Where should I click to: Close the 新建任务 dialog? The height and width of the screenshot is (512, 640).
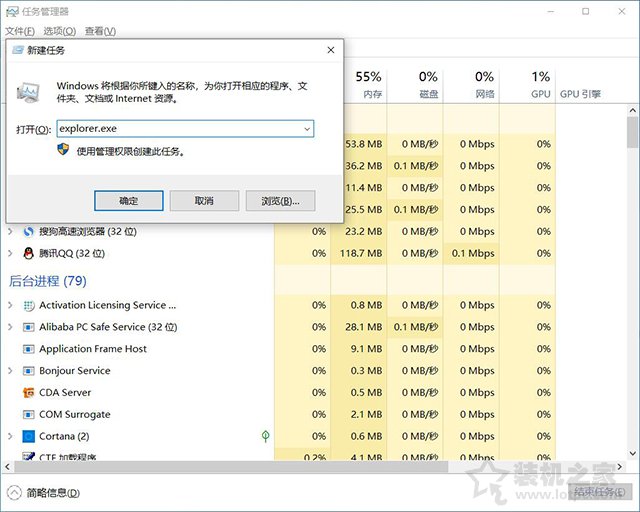click(331, 50)
